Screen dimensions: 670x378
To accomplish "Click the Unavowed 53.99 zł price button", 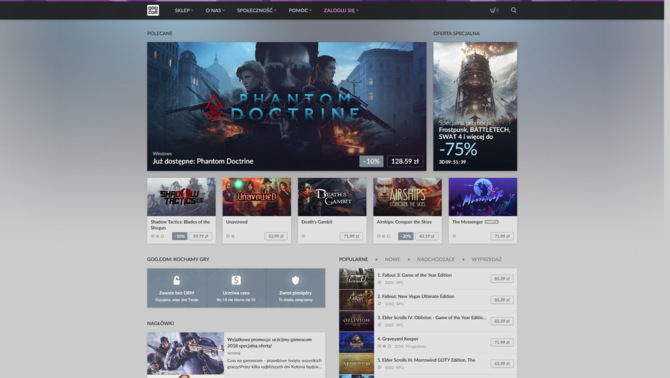I will click(x=276, y=236).
